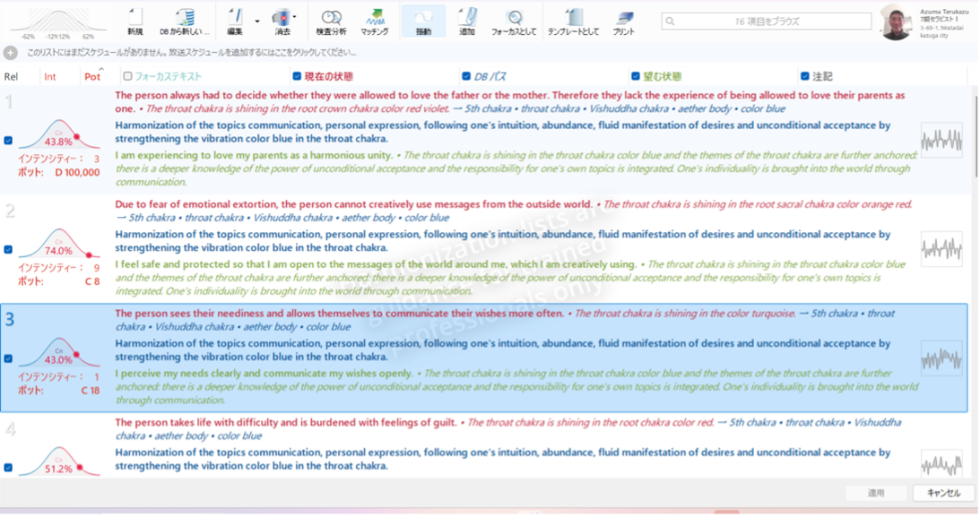Open the 編集 (Edit) dropdown arrow
980x517 pixels.
pos(257,20)
